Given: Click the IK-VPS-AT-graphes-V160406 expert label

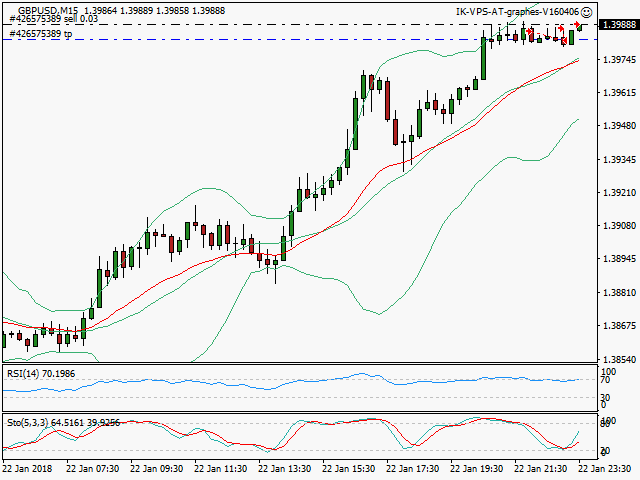Looking at the screenshot, I should pyautogui.click(x=516, y=12).
